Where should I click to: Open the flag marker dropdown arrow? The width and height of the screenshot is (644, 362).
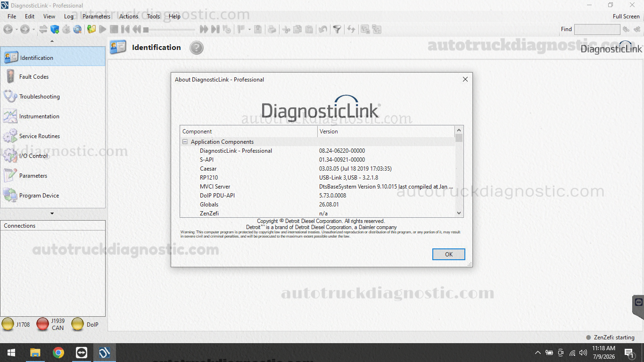pos(249,29)
